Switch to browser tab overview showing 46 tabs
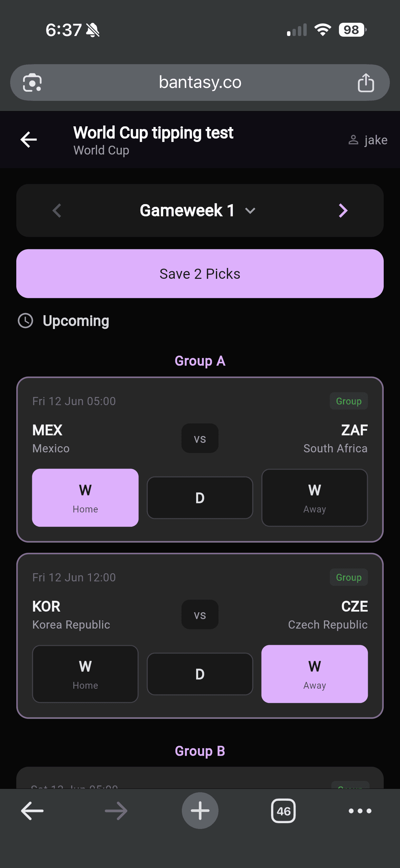Image resolution: width=400 pixels, height=868 pixels. (284, 811)
